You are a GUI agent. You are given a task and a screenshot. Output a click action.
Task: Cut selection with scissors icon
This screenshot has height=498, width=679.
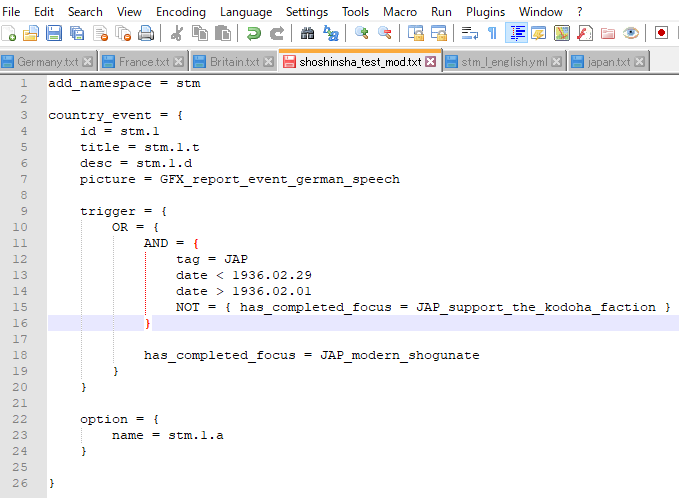[177, 33]
